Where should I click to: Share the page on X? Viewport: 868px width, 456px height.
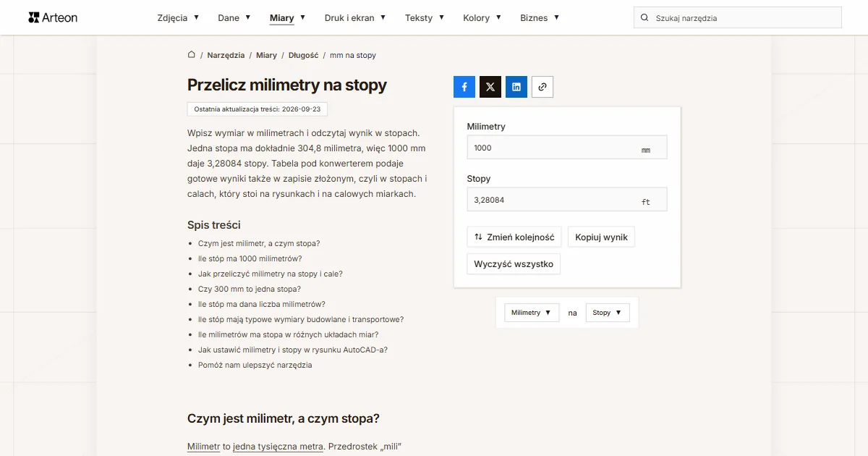pos(490,87)
